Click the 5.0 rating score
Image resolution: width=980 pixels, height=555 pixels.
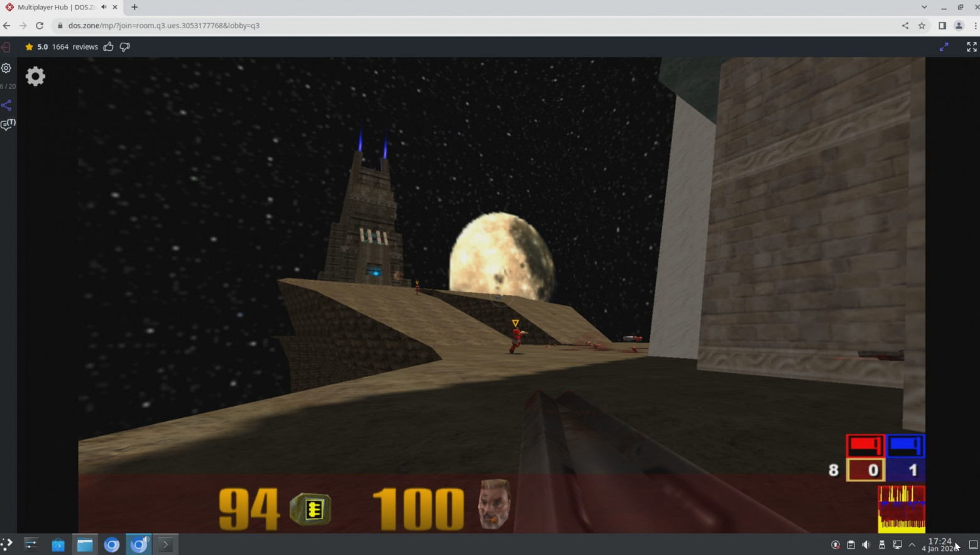pos(43,47)
